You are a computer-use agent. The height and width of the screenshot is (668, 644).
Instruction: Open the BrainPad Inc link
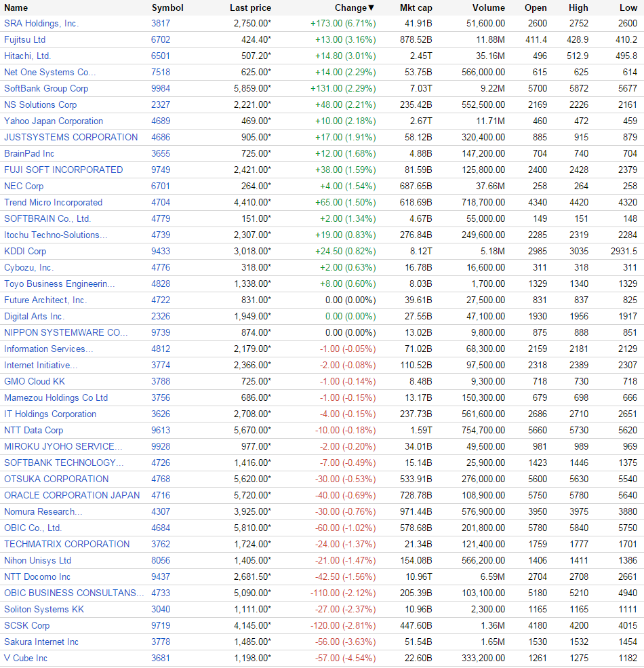tap(29, 153)
